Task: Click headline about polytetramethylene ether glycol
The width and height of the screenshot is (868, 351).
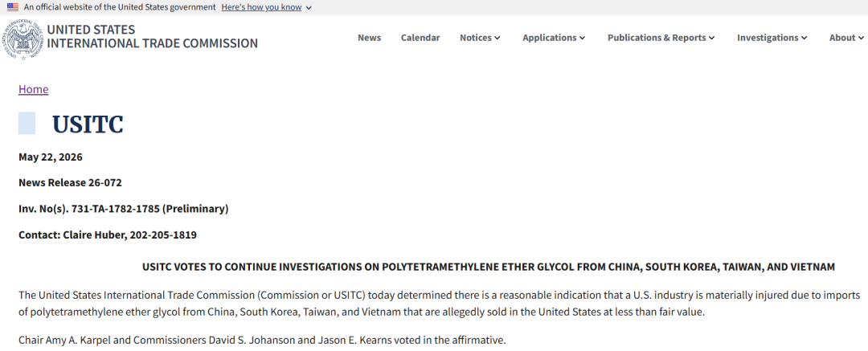Action: click(489, 267)
